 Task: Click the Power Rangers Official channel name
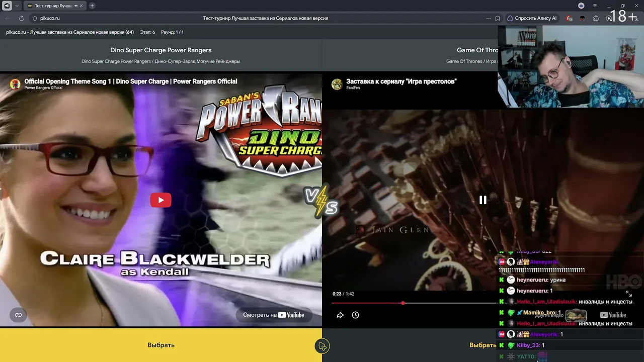click(x=44, y=88)
